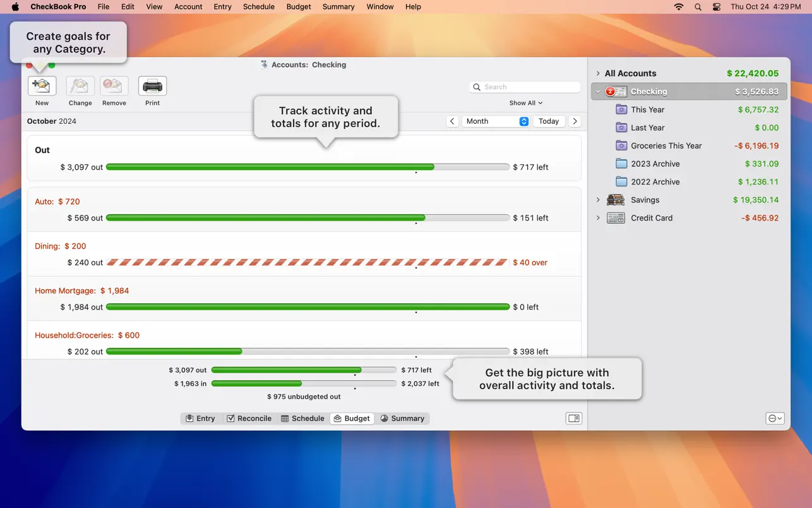This screenshot has width=812, height=508.
Task: Click the Checking account checkbook icon
Action: tap(616, 92)
